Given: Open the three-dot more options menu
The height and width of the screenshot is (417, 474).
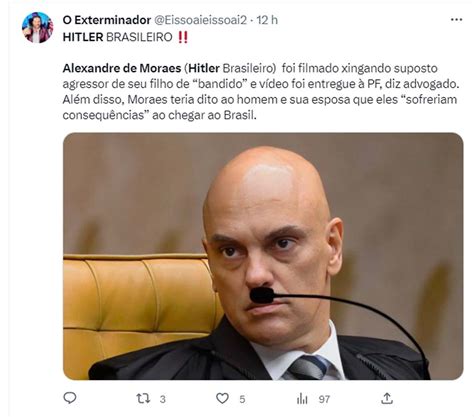Looking at the screenshot, I should [x=456, y=20].
